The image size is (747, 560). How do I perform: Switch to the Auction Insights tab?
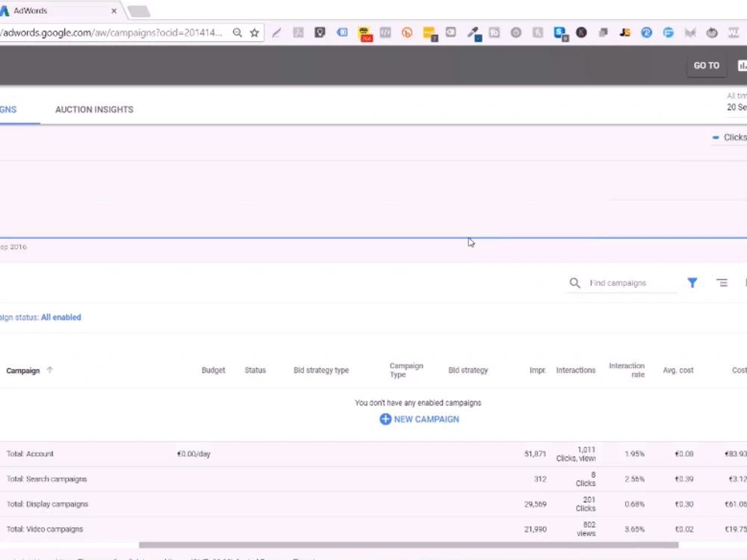point(94,110)
